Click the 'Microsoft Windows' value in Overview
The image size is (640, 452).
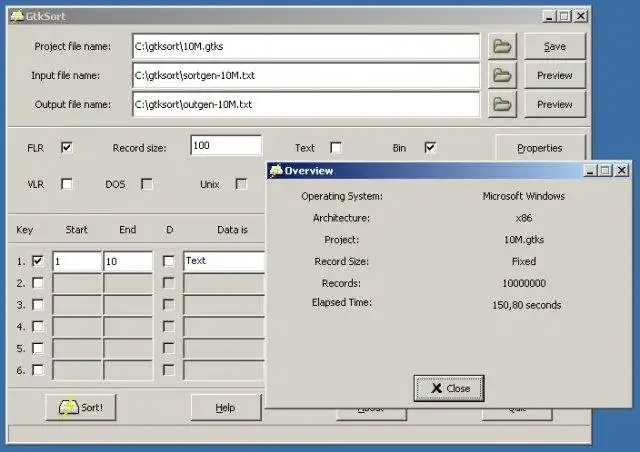coord(524,196)
